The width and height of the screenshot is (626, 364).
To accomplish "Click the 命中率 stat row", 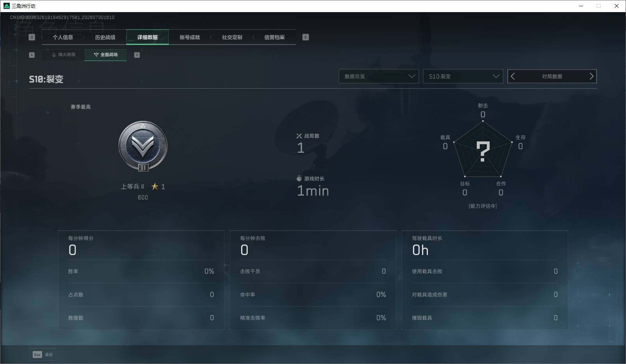I will pos(313,294).
